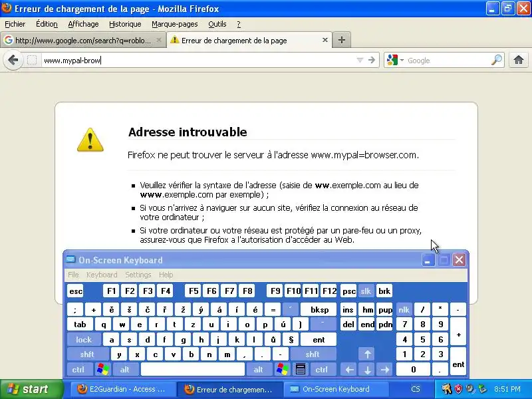The height and width of the screenshot is (399, 532).
Task: Go back with the Firefox back arrow
Action: 13,61
